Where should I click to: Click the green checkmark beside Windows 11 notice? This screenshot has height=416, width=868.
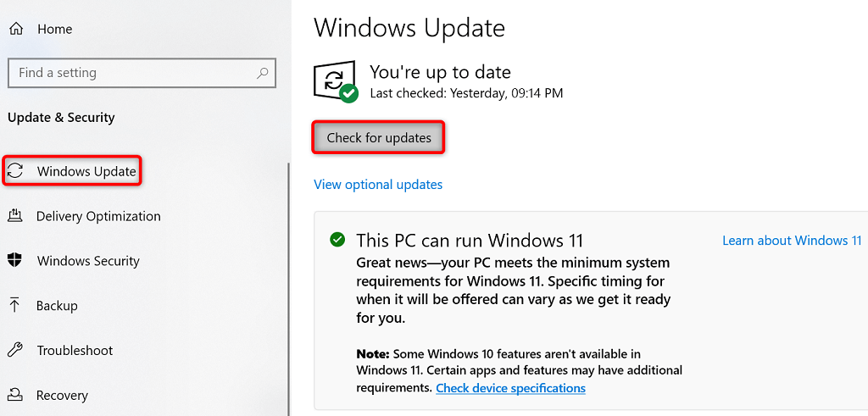pos(337,240)
